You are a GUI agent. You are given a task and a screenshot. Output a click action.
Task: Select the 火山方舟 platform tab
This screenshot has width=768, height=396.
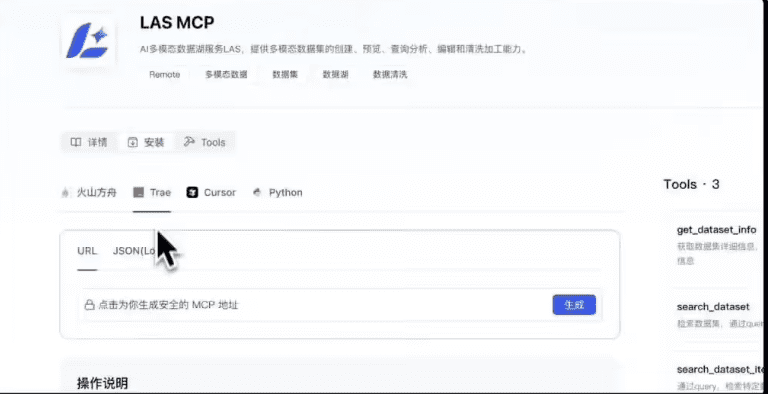[x=90, y=193]
